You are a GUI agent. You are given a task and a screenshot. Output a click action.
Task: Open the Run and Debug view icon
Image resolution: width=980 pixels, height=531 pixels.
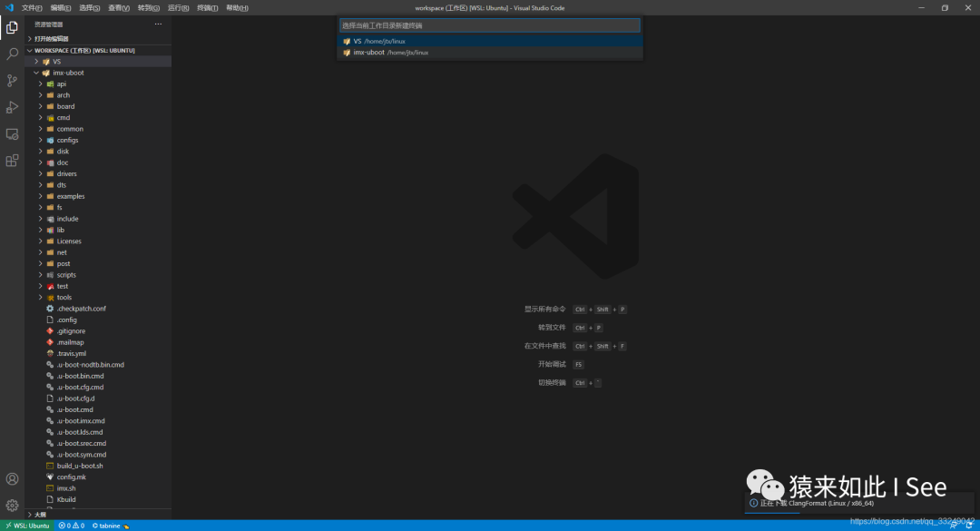tap(12, 107)
